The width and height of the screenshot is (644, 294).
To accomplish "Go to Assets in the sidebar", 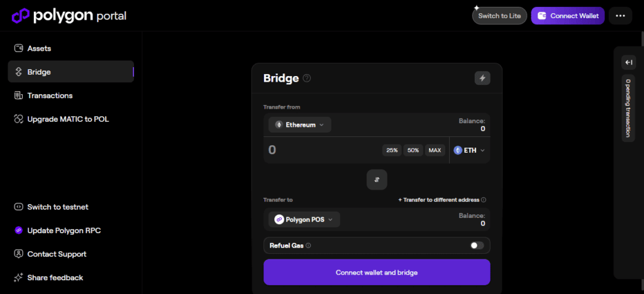I will point(39,48).
